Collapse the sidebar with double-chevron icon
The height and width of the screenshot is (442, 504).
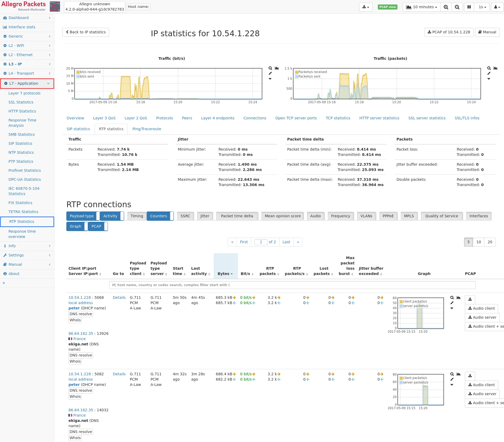[x=4, y=283]
